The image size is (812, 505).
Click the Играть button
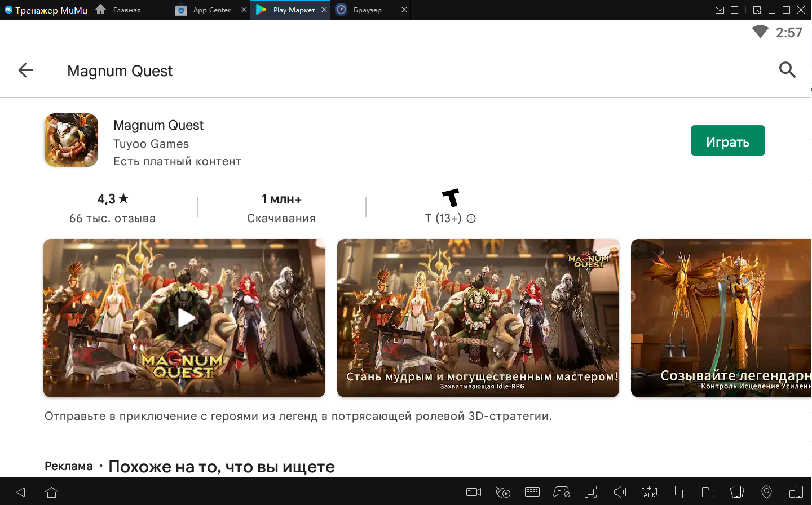coord(727,140)
